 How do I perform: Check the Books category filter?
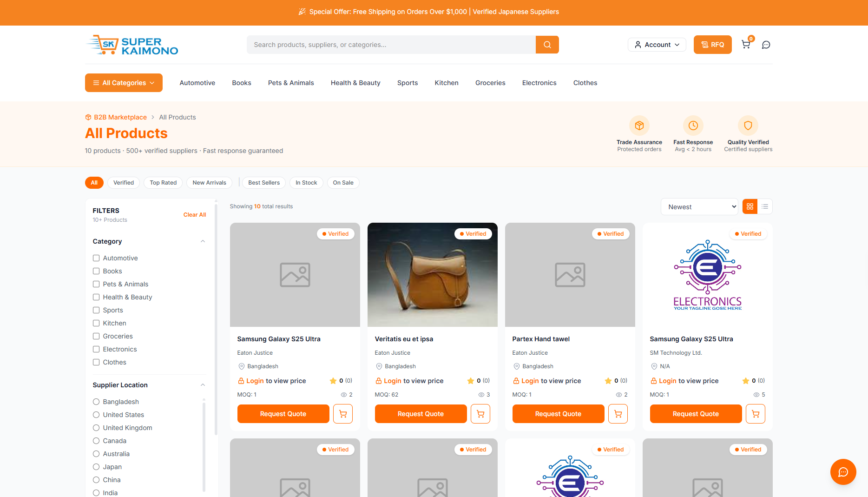(96, 271)
